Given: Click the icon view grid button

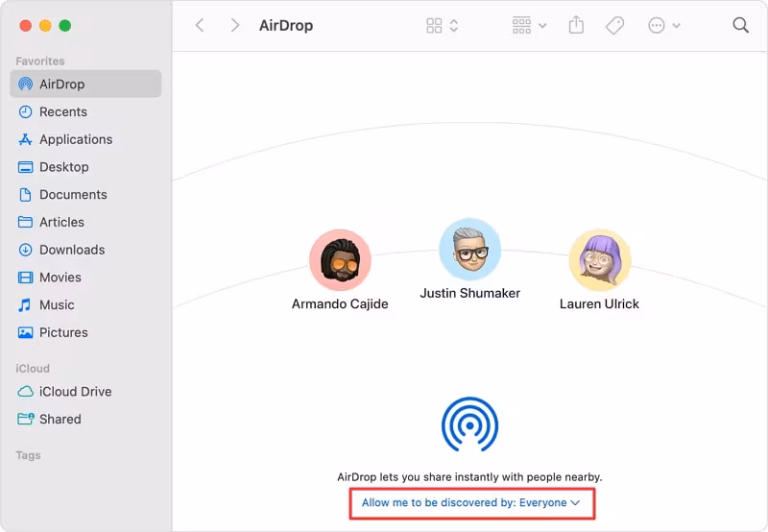Looking at the screenshot, I should [x=434, y=26].
